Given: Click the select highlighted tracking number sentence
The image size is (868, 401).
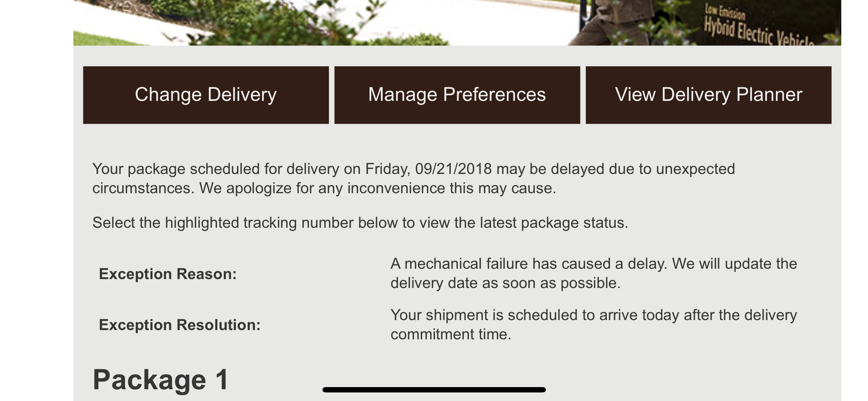Looking at the screenshot, I should [x=360, y=223].
